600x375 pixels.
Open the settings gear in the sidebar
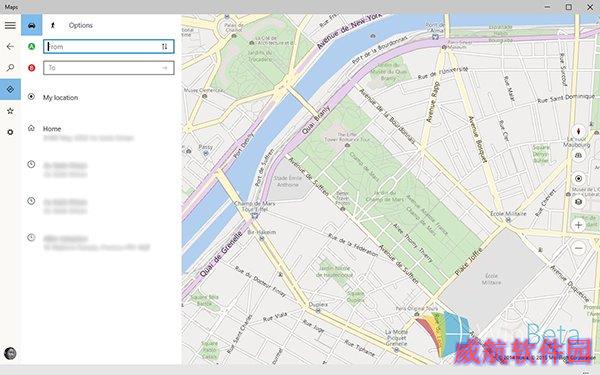[x=10, y=132]
